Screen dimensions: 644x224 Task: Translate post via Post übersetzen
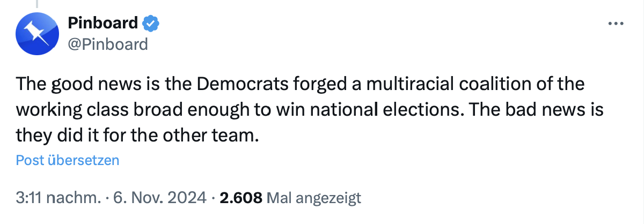(68, 160)
